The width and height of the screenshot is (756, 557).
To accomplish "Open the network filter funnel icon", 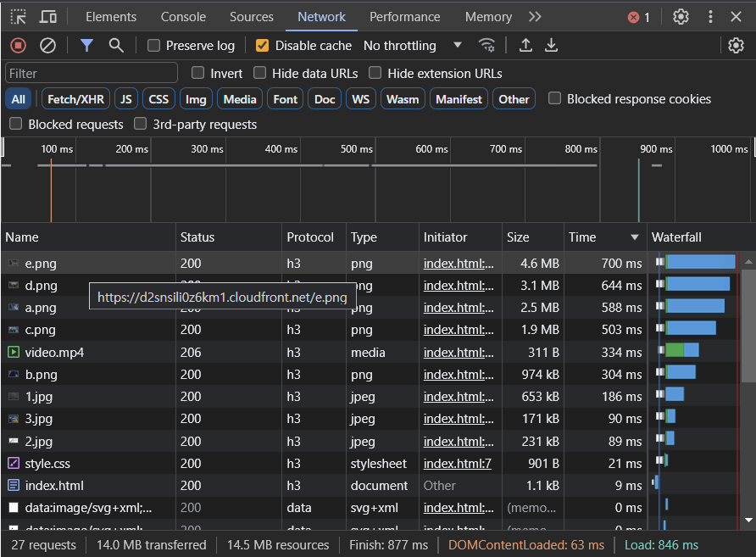I will click(x=86, y=46).
